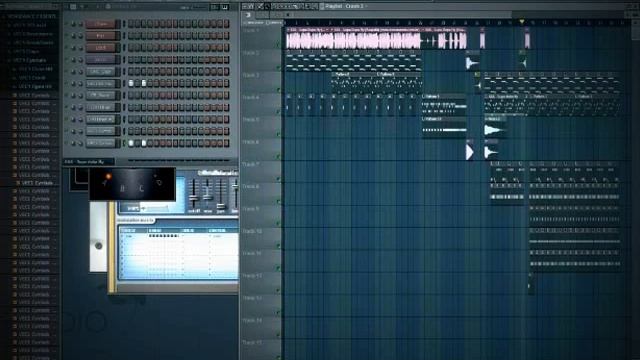The width and height of the screenshot is (640, 360).
Task: Mute playlist Track 1 with its green dot
Action: pyautogui.click(x=279, y=44)
